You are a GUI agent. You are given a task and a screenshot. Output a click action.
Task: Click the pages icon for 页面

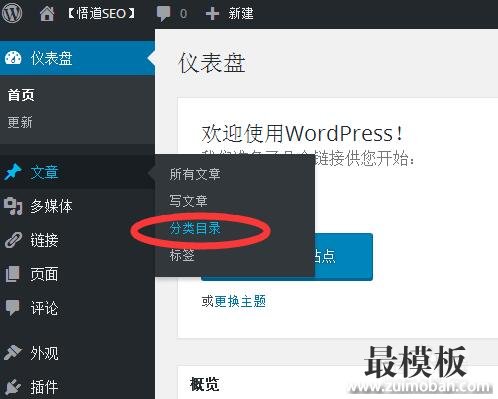pos(13,274)
